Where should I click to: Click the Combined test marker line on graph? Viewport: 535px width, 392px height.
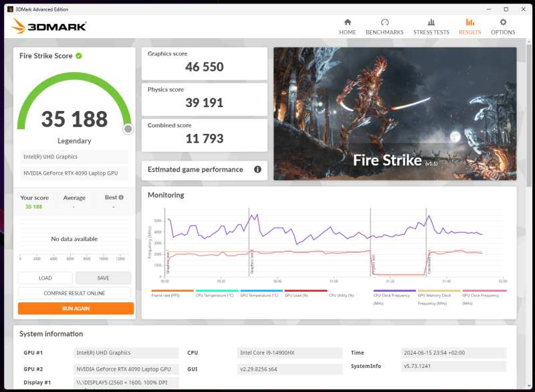tap(426, 242)
